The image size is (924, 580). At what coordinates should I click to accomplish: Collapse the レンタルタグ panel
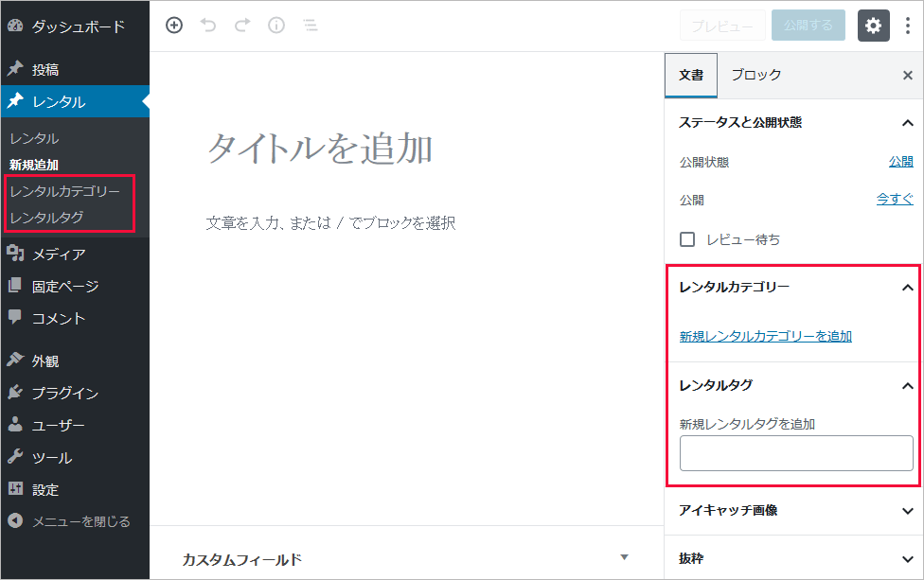(x=907, y=385)
